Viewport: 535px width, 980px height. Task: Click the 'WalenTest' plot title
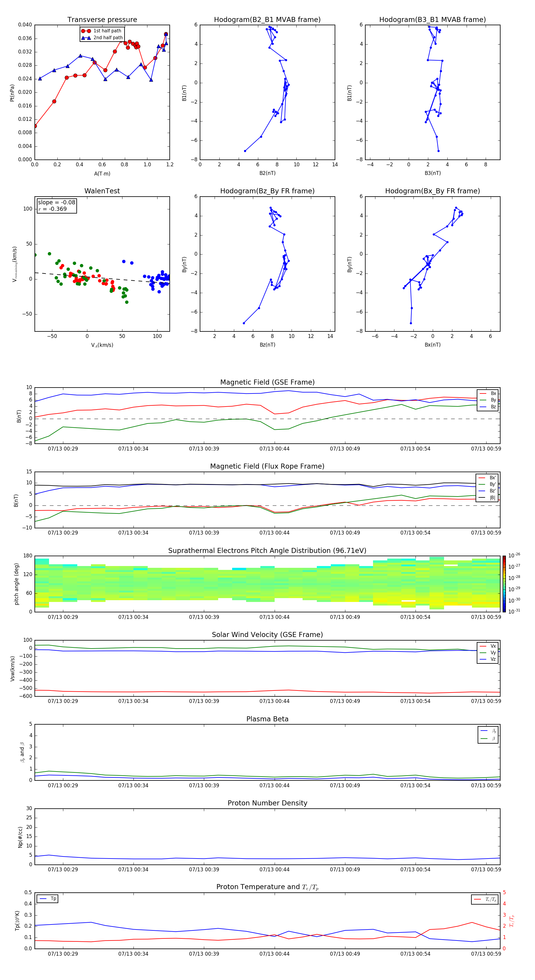(x=102, y=191)
